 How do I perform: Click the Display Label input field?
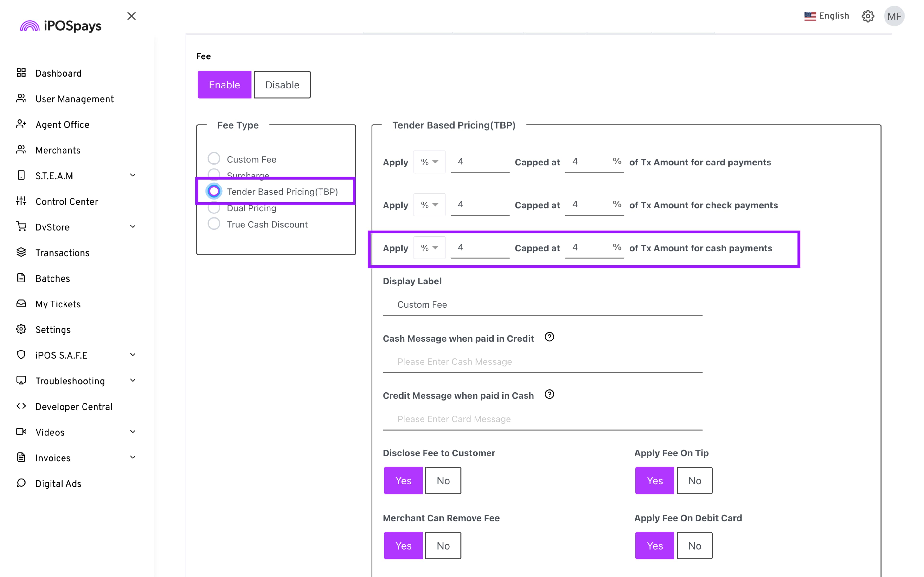[x=542, y=305]
